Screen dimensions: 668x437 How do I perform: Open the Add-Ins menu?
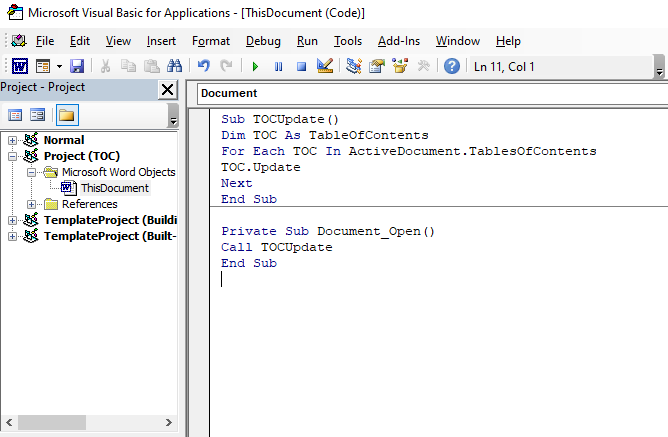399,41
